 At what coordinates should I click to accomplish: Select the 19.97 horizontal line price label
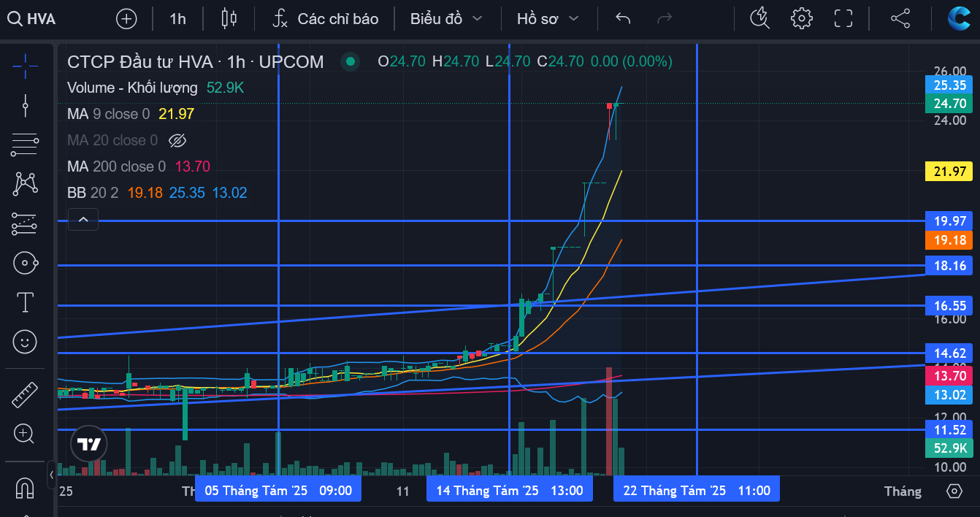tap(950, 221)
